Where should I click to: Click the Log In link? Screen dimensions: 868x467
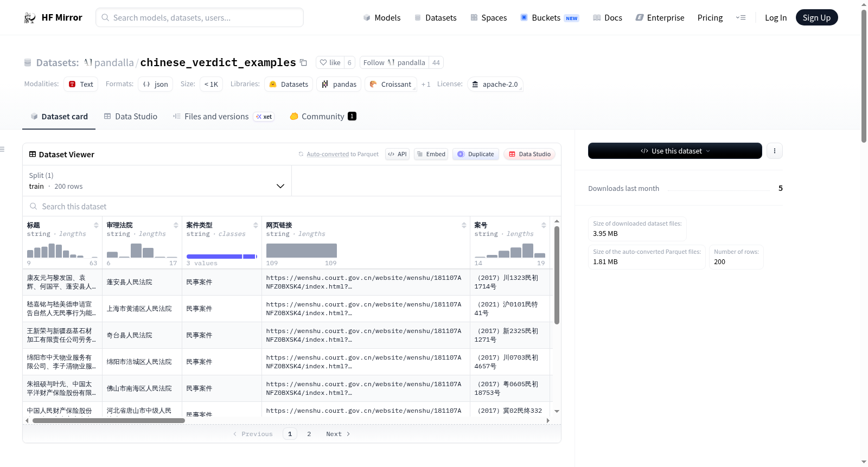(x=776, y=18)
